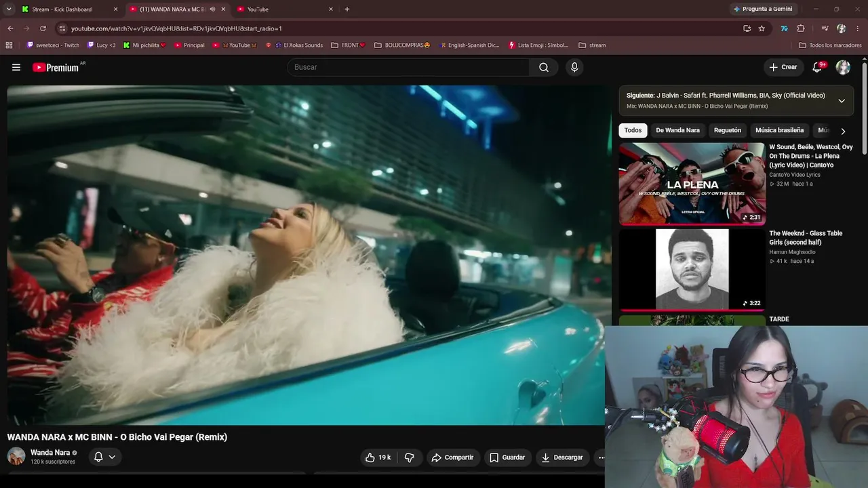Click the 7TV extension icon
The image size is (868, 488).
pos(785,28)
